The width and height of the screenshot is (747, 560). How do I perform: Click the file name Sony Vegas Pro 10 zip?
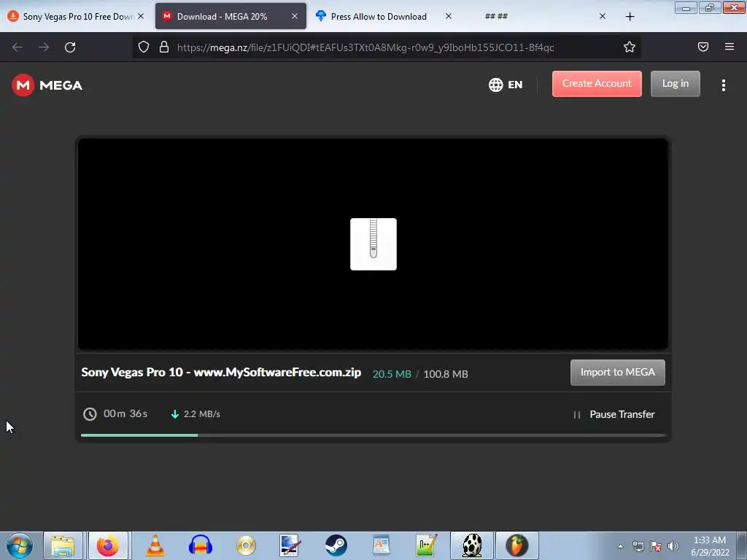pos(221,373)
